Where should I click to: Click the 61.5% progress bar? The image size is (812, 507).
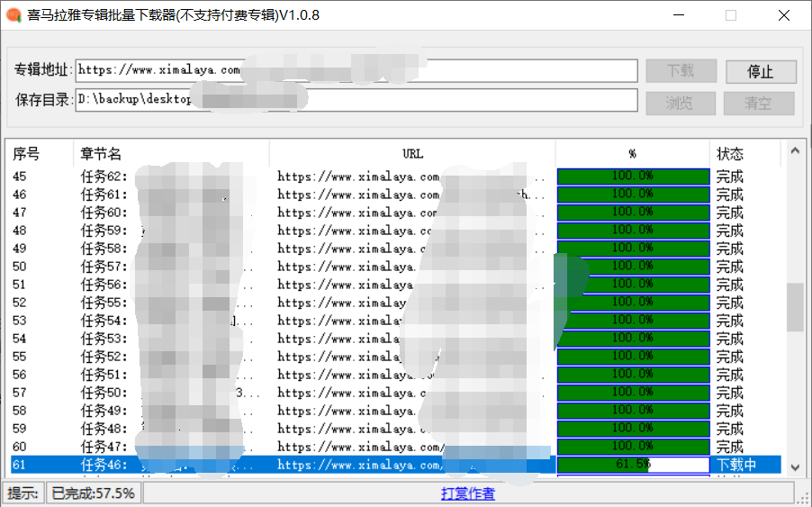pos(633,465)
